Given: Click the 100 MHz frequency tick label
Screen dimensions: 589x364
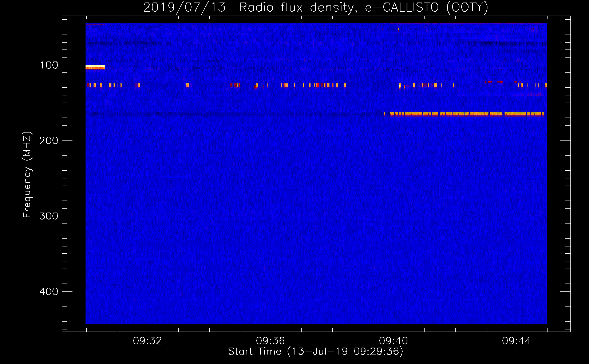Looking at the screenshot, I should click(49, 65).
